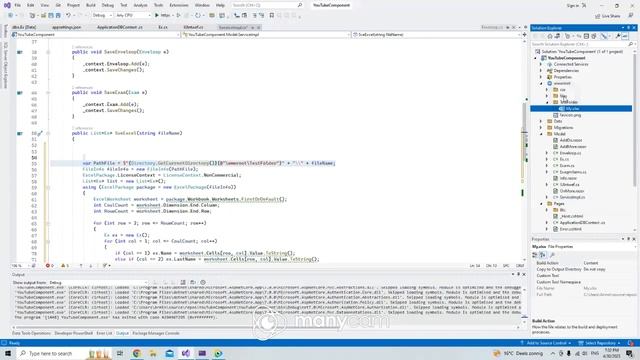Viewport: 640px width, 360px height.
Task: Click the errors count indicator
Action: coord(49,266)
